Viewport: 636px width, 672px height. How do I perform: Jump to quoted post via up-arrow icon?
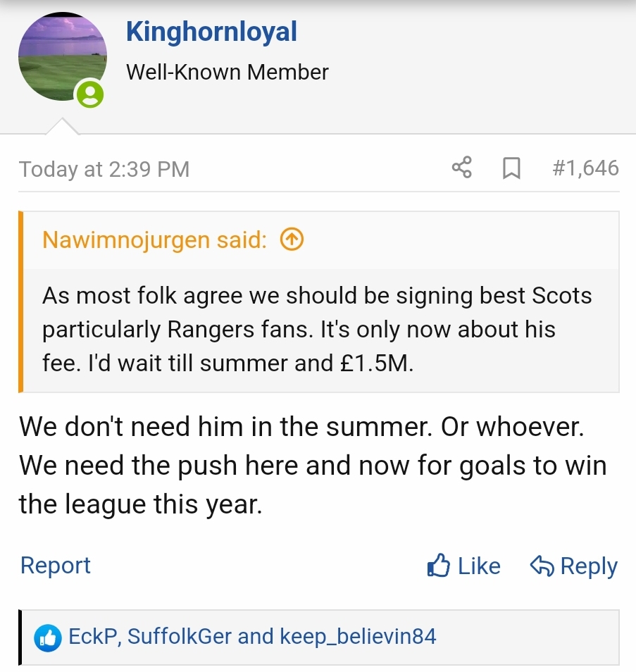[292, 240]
